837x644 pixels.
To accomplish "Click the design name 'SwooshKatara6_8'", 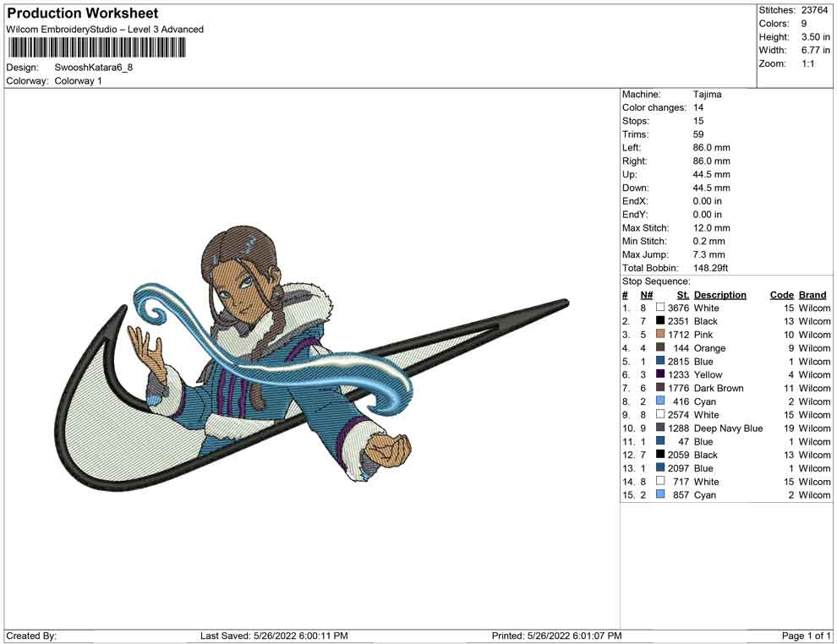I will click(93, 68).
